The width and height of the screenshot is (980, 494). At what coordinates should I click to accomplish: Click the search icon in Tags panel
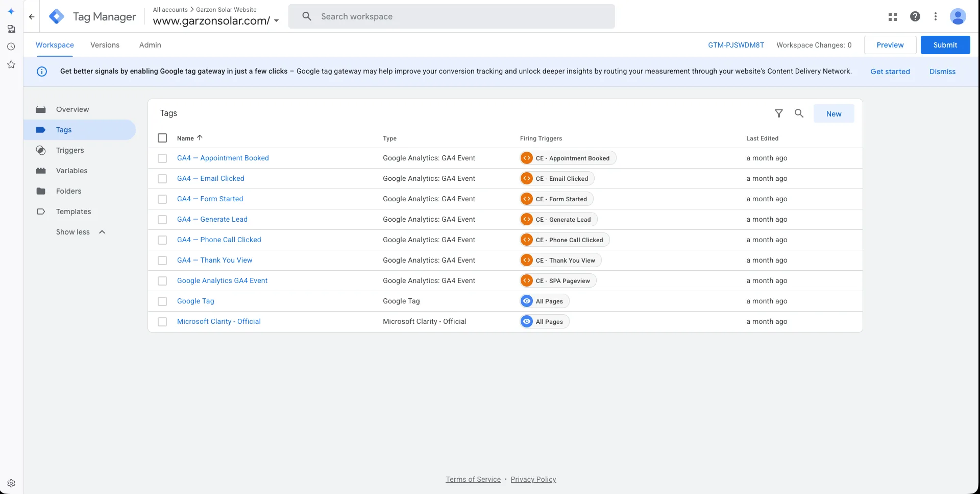pos(799,113)
